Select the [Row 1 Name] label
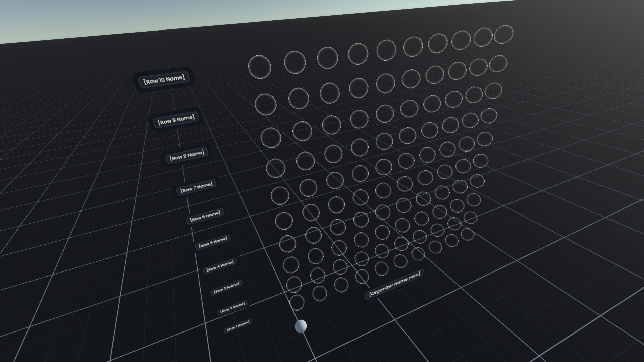The image size is (644, 362). point(238,326)
